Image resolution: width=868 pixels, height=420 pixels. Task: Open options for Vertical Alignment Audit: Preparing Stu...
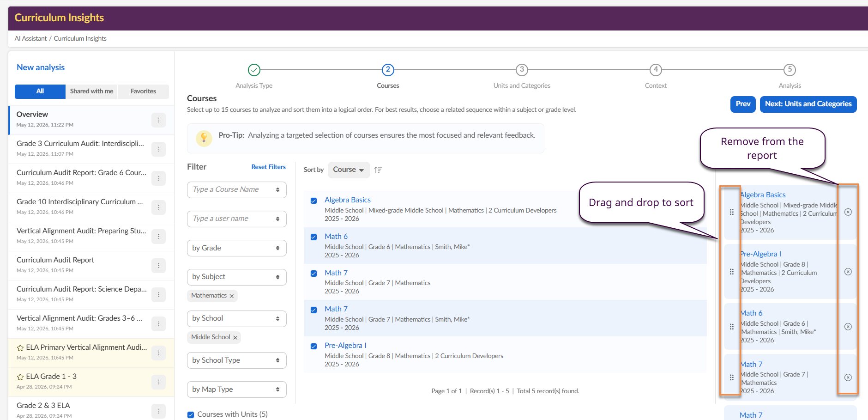pyautogui.click(x=158, y=237)
